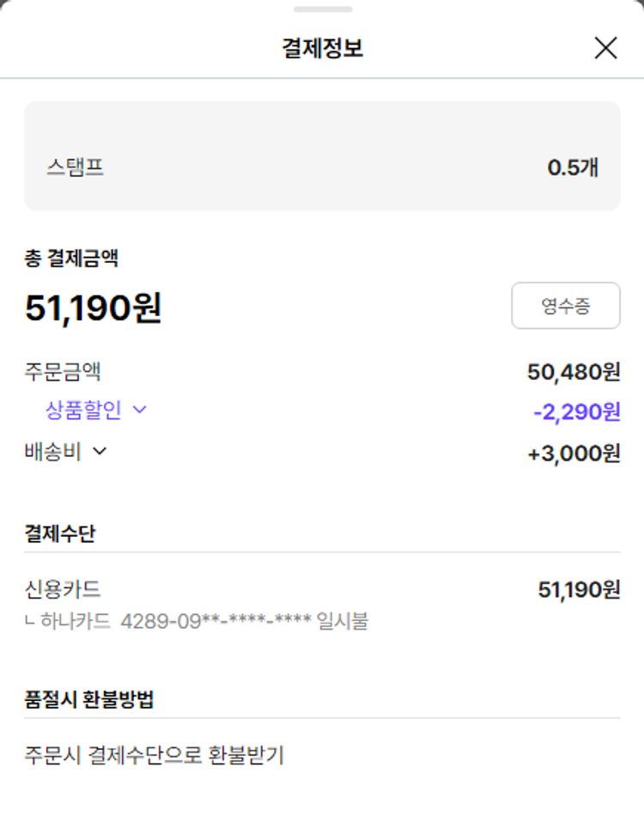Image resolution: width=644 pixels, height=835 pixels.
Task: Click the 0.5개 stamp count
Action: 573,168
